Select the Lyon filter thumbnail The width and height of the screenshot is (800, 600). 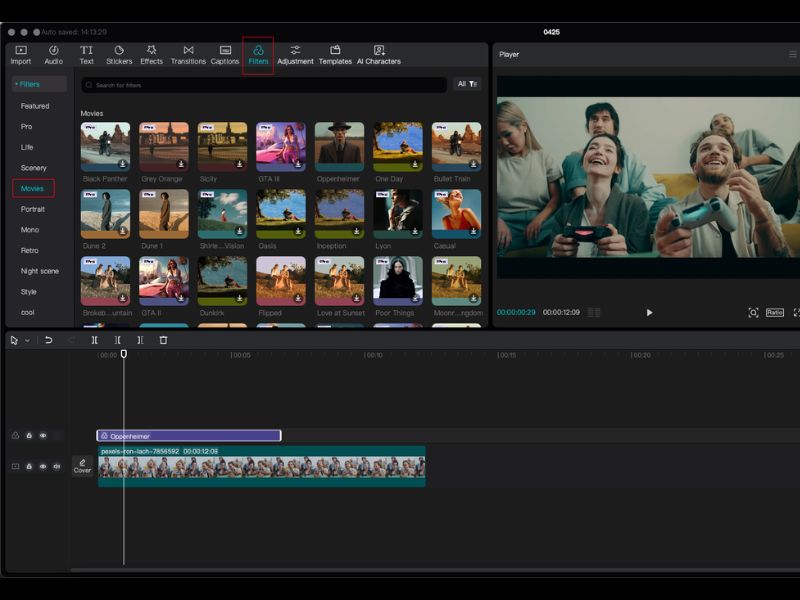click(x=398, y=214)
